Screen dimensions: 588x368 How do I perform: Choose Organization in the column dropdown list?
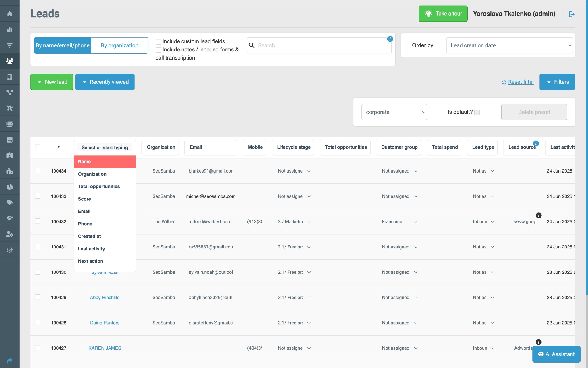(105, 174)
